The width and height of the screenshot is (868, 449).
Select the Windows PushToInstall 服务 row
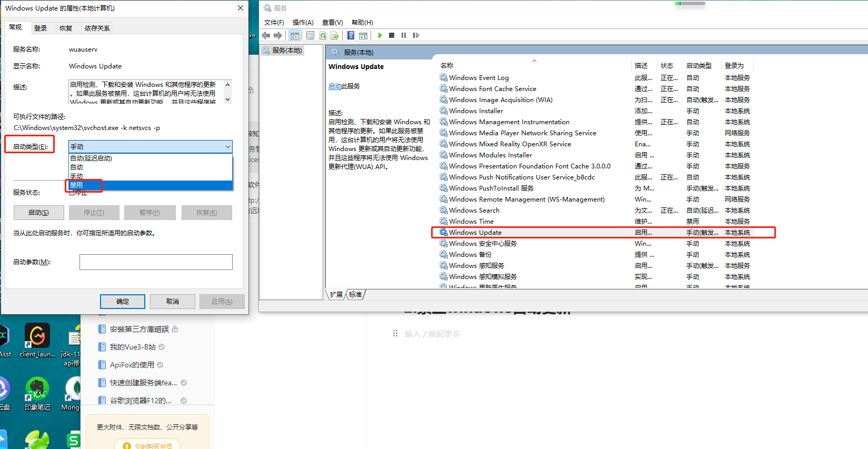(x=595, y=188)
